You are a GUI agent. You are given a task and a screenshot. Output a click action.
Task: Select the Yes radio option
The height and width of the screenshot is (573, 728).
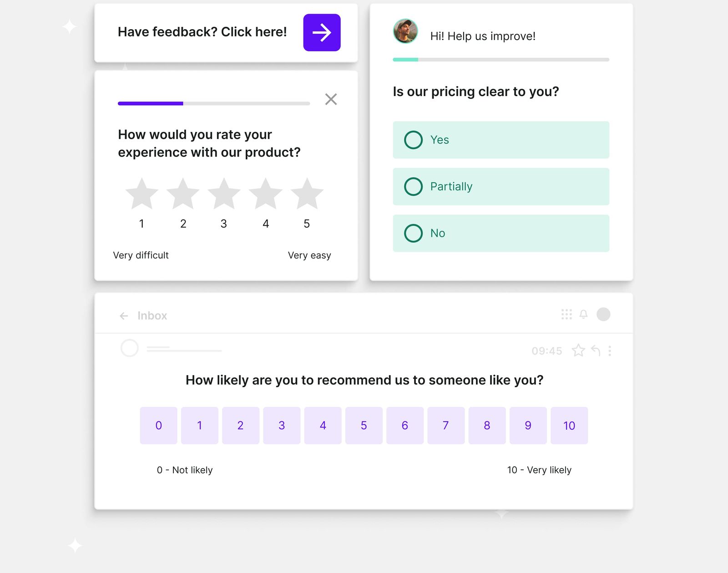click(x=414, y=140)
